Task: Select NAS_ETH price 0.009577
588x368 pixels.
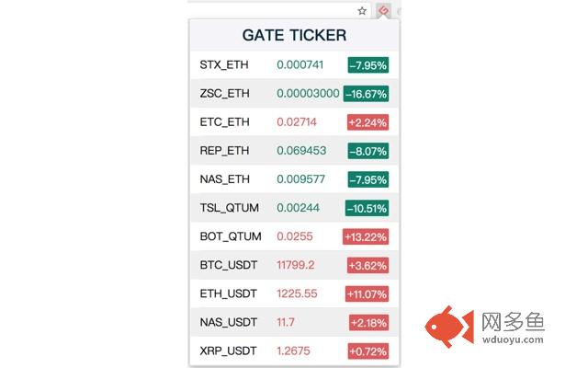Action: pyautogui.click(x=300, y=179)
